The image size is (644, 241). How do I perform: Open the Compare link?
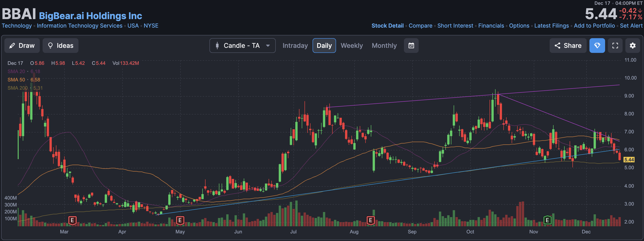click(421, 26)
